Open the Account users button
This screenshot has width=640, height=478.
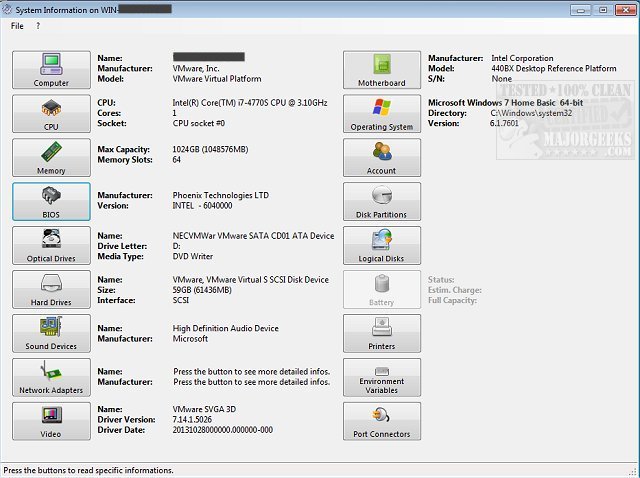(382, 158)
